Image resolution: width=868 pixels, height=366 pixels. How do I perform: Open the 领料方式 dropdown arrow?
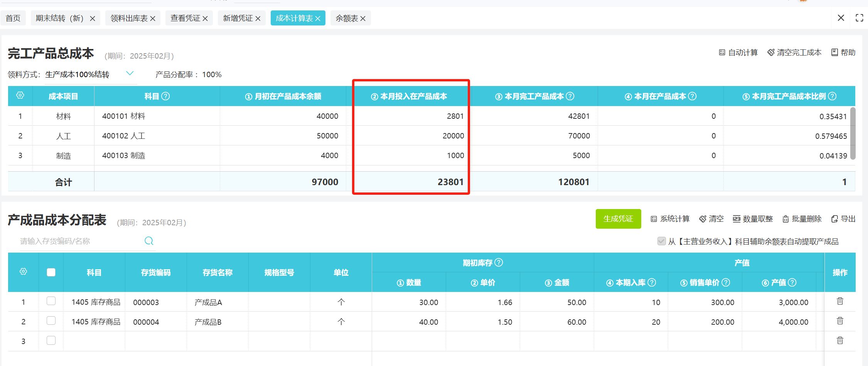tap(130, 73)
